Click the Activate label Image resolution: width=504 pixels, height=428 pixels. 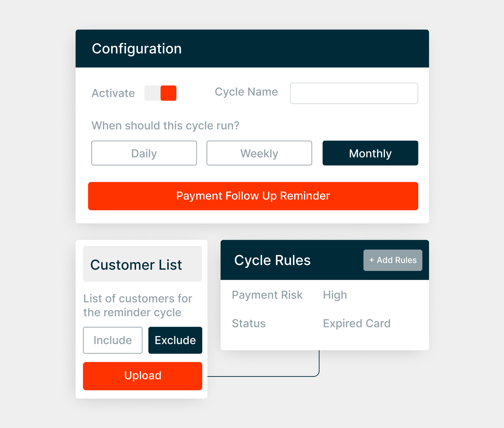pos(113,93)
